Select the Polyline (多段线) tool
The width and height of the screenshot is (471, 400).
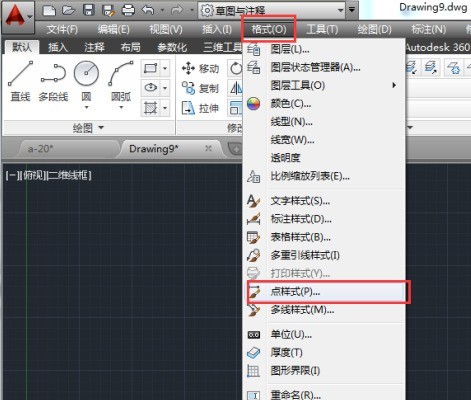[x=53, y=82]
